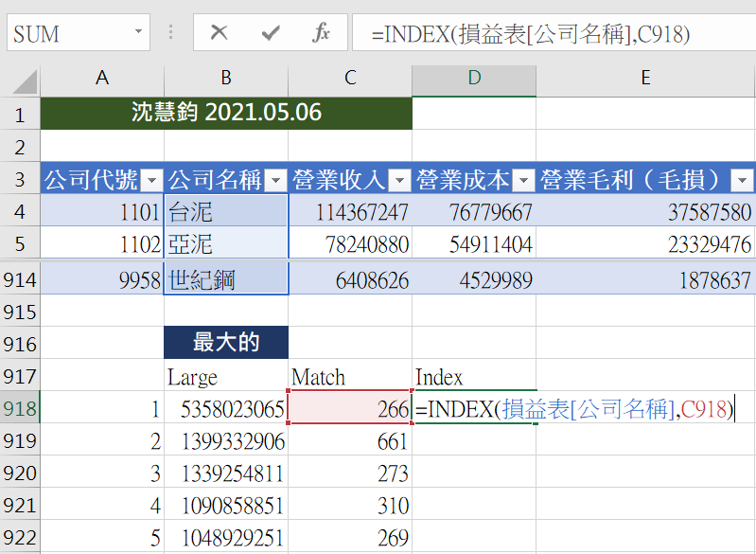Select row 5 header
This screenshot has height=554, width=756.
coord(20,242)
